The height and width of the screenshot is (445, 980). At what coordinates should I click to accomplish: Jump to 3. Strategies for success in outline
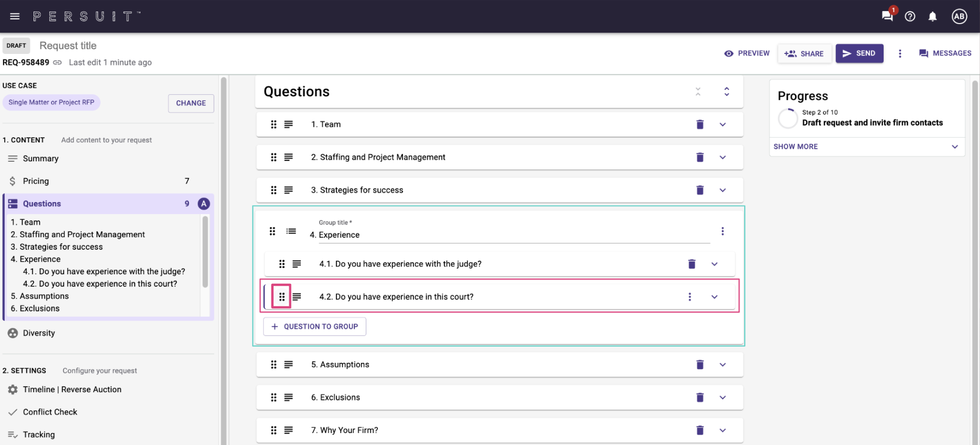tap(57, 247)
